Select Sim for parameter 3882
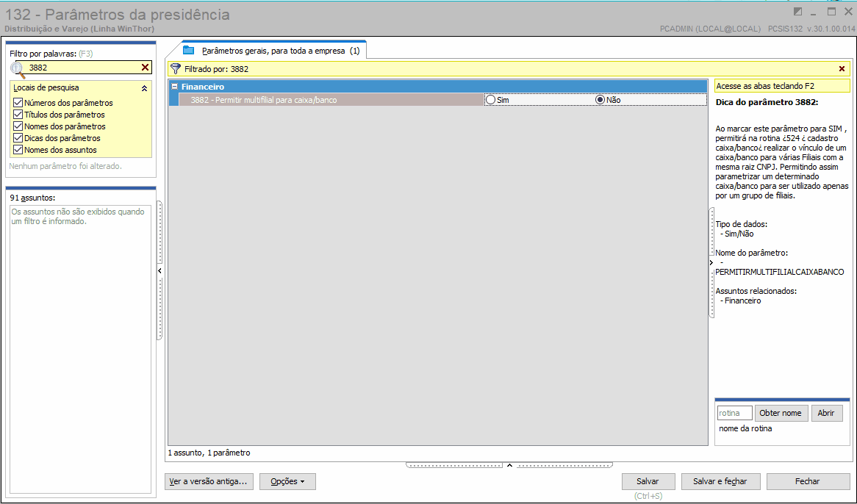The height and width of the screenshot is (504, 857). (491, 100)
